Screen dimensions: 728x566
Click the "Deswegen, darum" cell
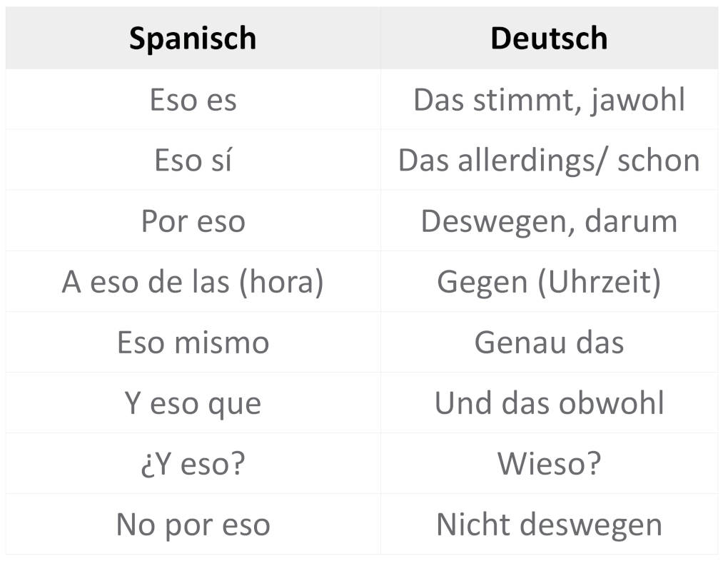[549, 221]
